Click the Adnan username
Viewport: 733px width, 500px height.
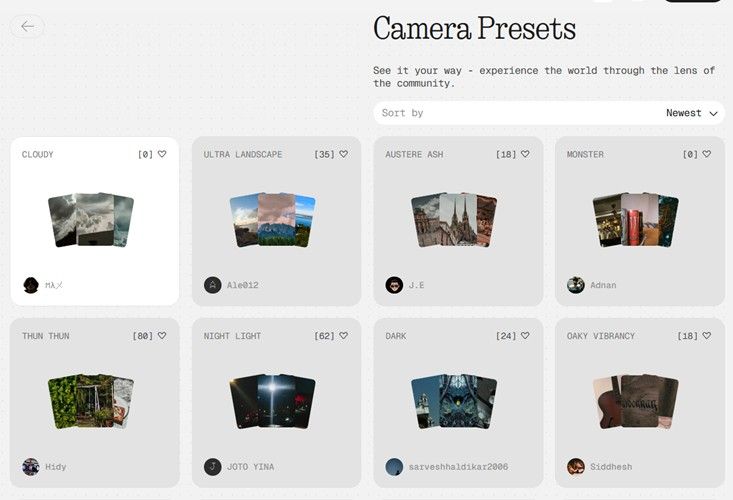pyautogui.click(x=603, y=285)
